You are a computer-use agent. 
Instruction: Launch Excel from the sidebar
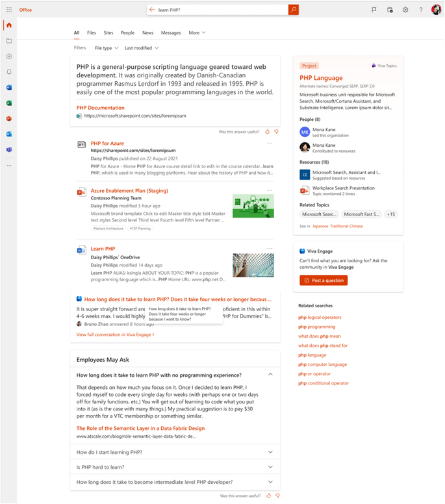(9, 103)
